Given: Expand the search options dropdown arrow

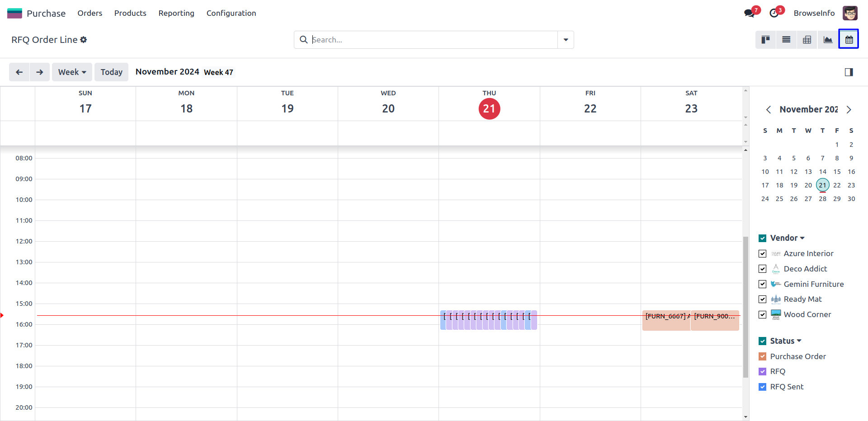Looking at the screenshot, I should point(566,40).
